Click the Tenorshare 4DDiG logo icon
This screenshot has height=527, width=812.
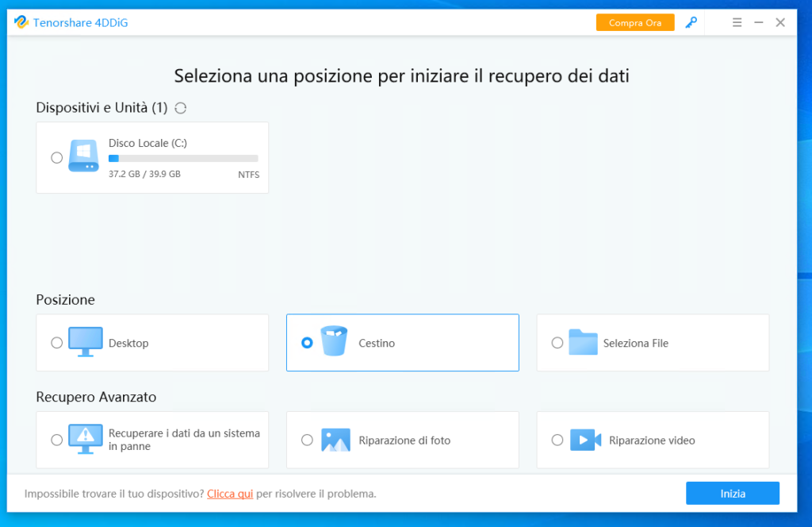[21, 22]
